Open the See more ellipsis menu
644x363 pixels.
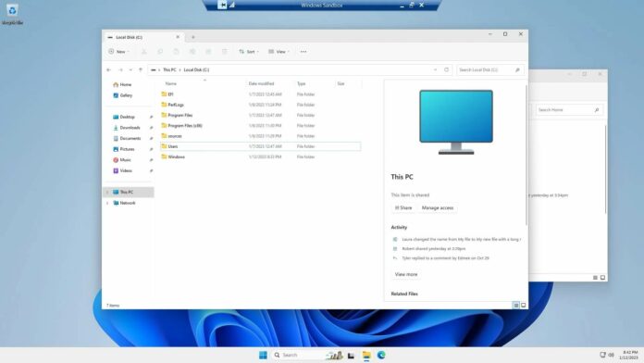click(x=303, y=52)
